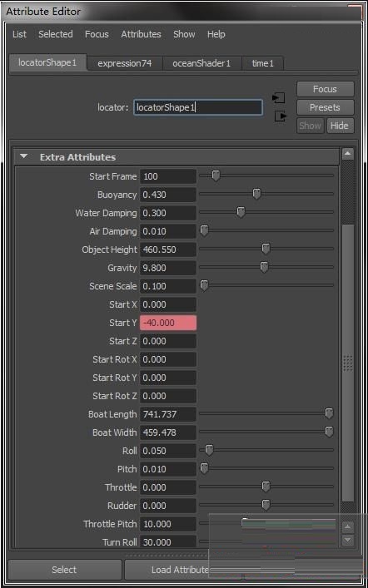
Task: Click the Start Y value field
Action: pyautogui.click(x=168, y=323)
